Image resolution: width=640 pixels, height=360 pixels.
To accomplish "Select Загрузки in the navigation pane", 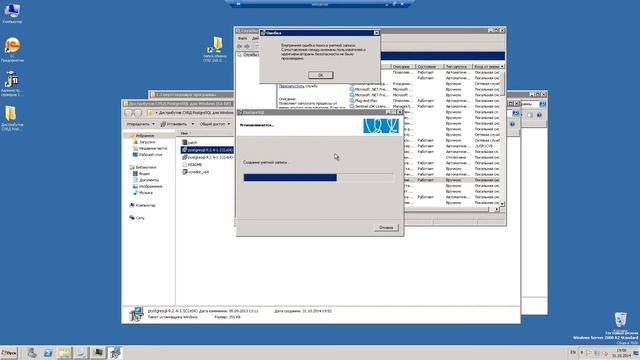I will 147,142.
